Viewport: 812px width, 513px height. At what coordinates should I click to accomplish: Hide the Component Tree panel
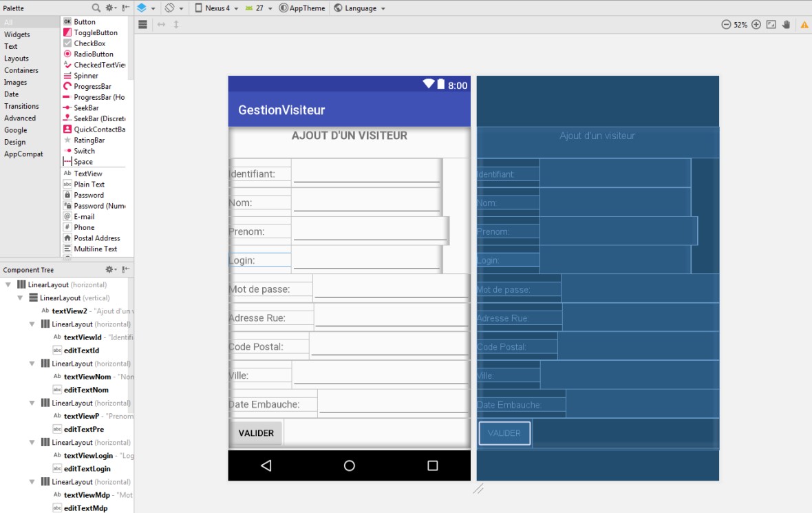126,270
